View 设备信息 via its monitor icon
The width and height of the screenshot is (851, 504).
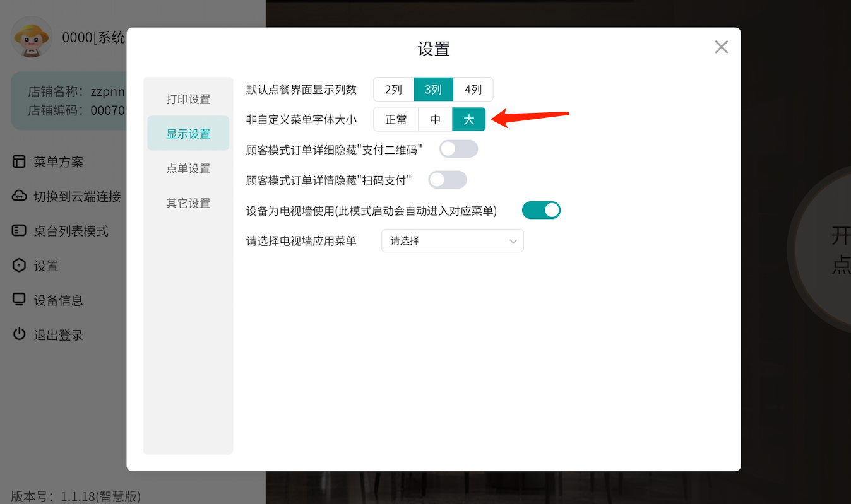[x=20, y=300]
